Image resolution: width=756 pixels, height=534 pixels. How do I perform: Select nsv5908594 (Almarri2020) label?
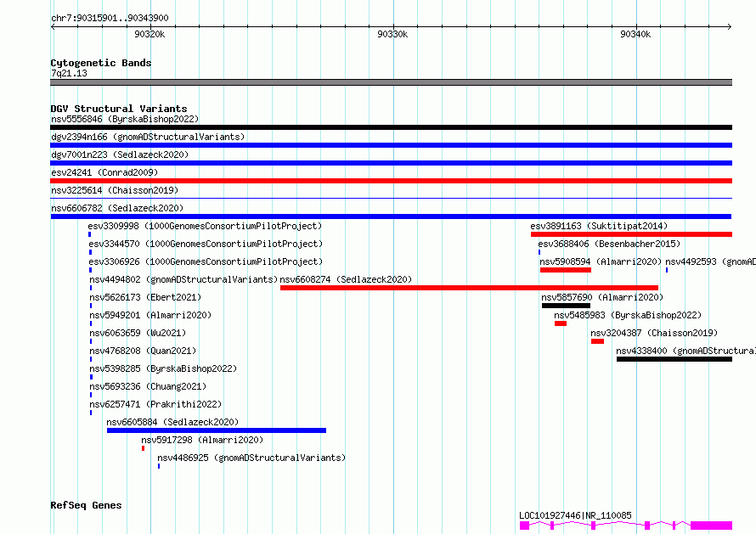601,261
